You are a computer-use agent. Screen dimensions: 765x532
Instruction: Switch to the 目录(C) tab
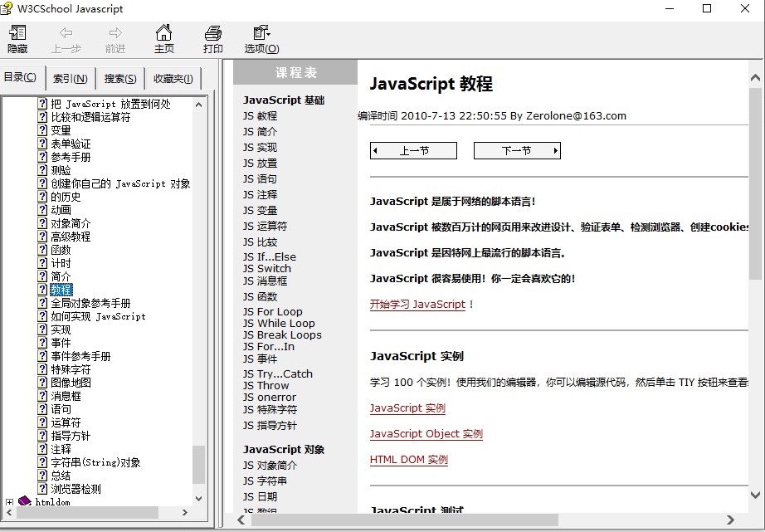[x=21, y=77]
